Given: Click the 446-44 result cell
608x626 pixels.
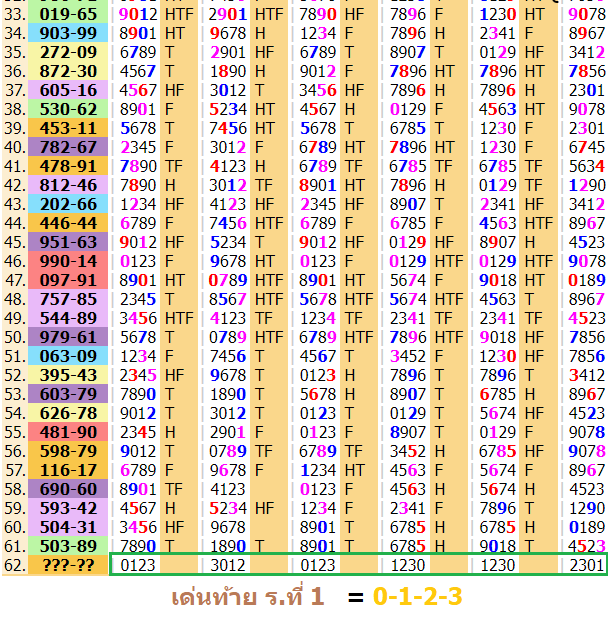Looking at the screenshot, I should 68,223.
